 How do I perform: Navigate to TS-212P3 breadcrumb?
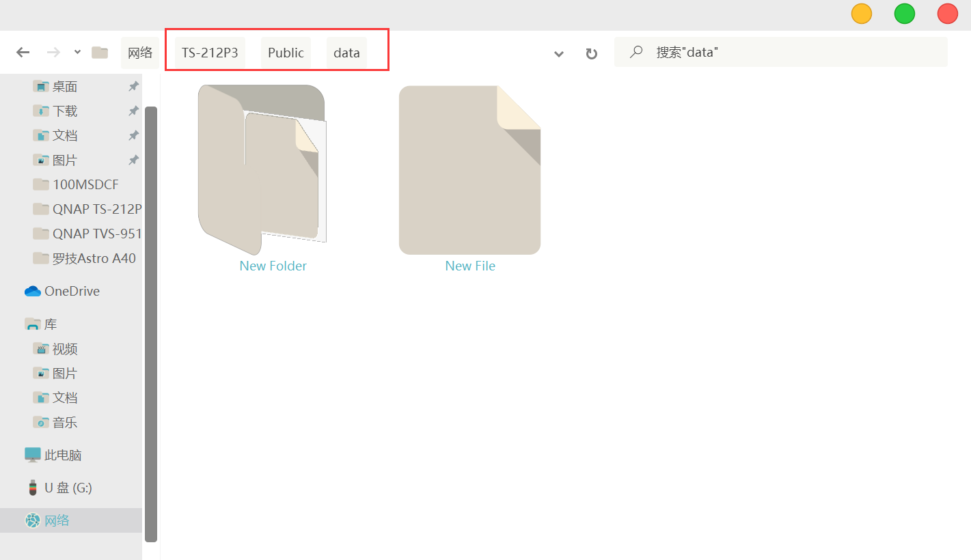(210, 53)
